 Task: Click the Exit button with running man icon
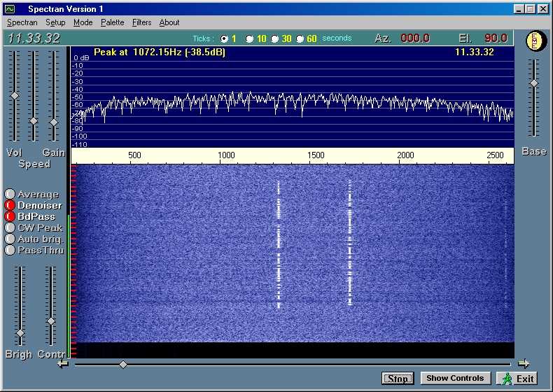[x=517, y=378]
